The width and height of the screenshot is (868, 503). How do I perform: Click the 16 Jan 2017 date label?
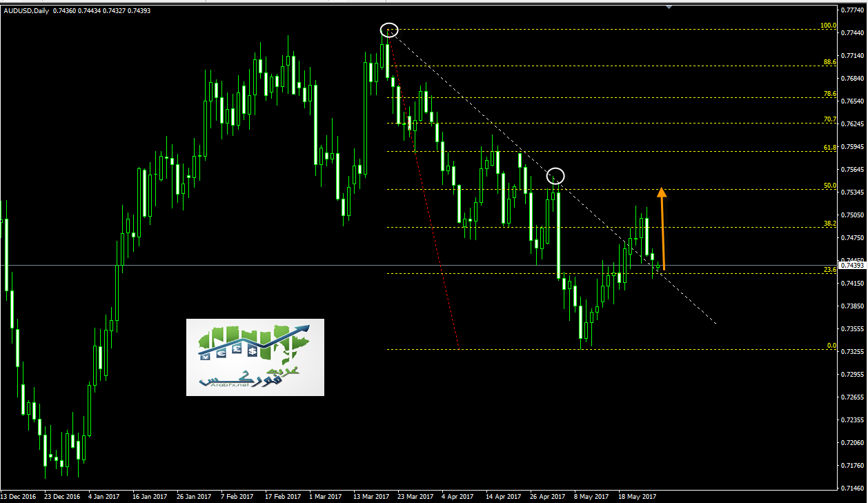click(x=149, y=496)
